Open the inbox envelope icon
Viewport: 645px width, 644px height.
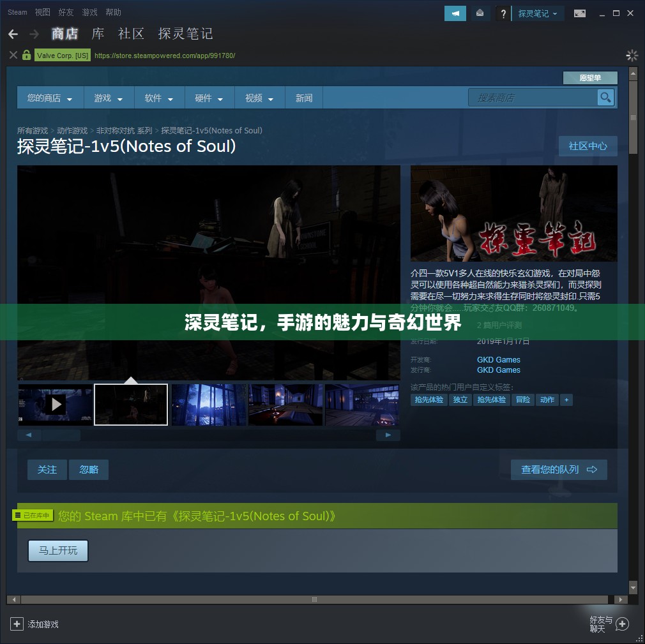pos(480,13)
